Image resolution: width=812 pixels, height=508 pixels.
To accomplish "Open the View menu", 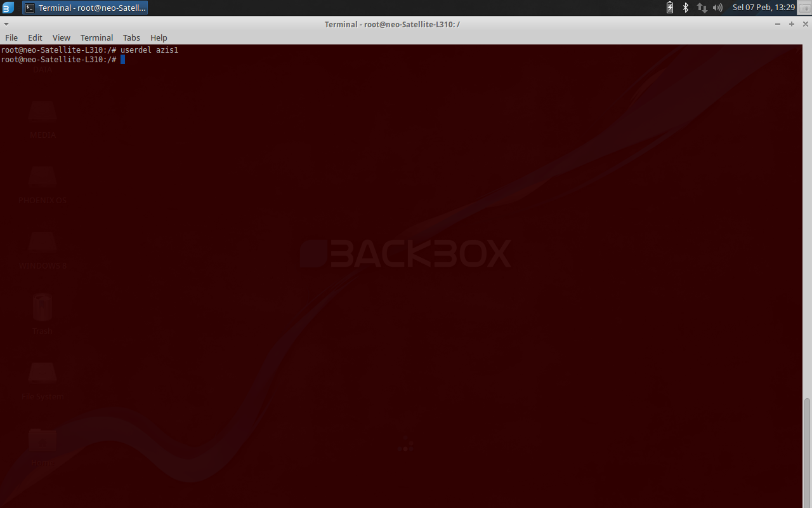I will (62, 37).
